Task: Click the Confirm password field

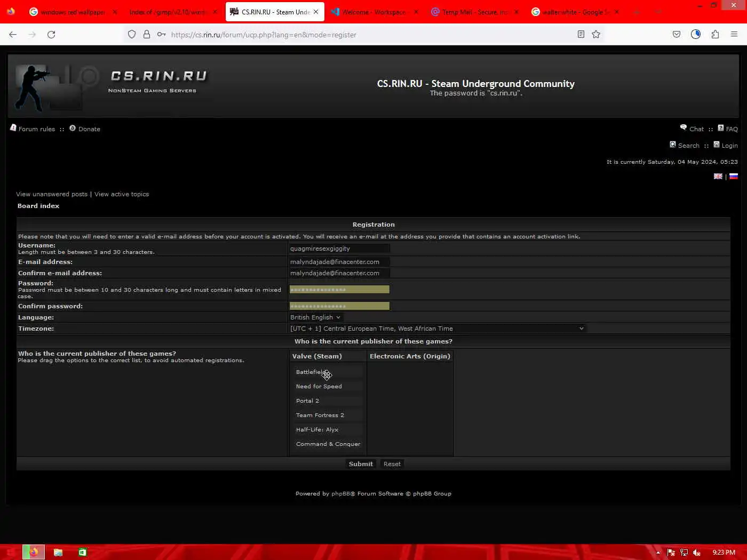Action: [x=339, y=306]
